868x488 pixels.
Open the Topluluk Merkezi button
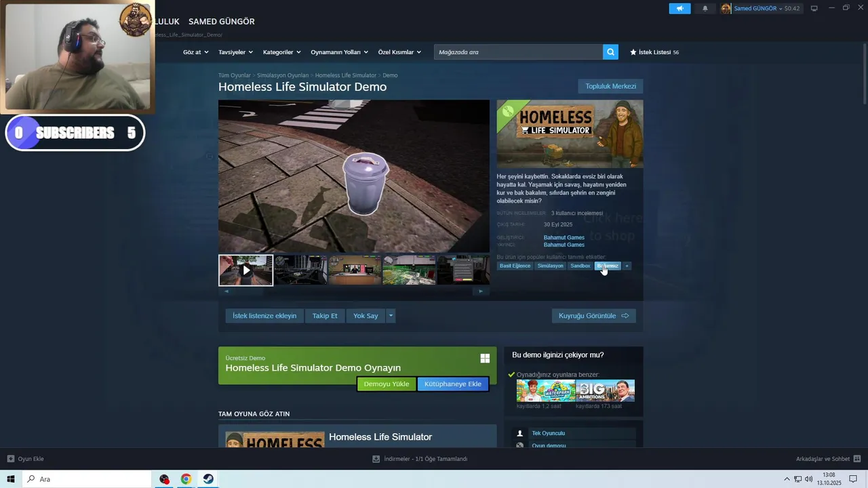(x=610, y=86)
